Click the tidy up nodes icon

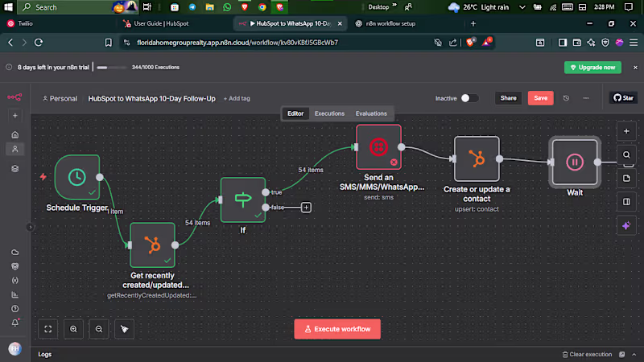[x=125, y=329]
